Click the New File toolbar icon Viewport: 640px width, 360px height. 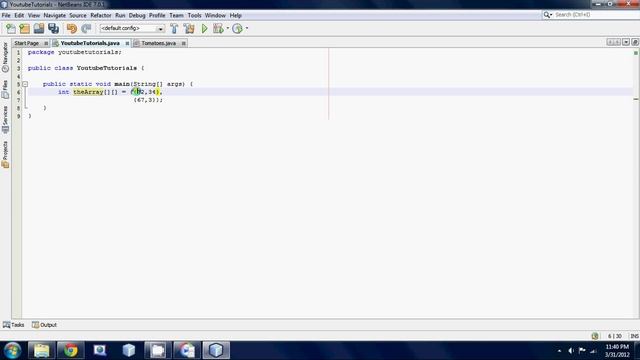tap(11, 29)
